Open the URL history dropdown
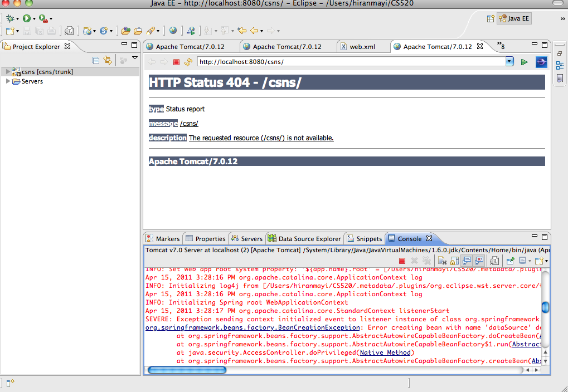The width and height of the screenshot is (568, 392). [509, 62]
